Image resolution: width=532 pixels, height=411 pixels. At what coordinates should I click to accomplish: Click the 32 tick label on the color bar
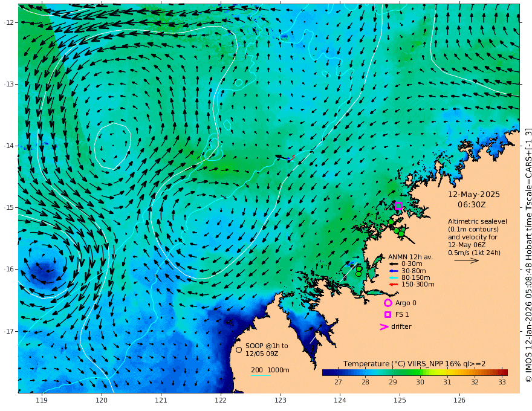(x=475, y=382)
